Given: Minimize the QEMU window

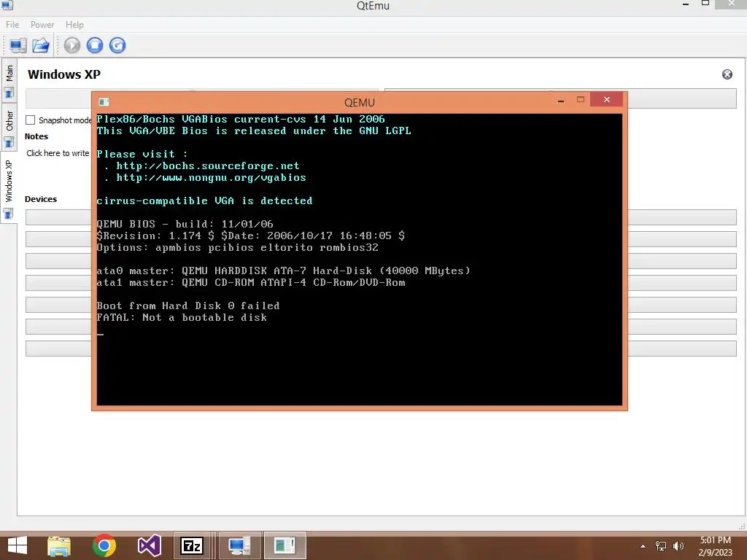Looking at the screenshot, I should tap(561, 100).
